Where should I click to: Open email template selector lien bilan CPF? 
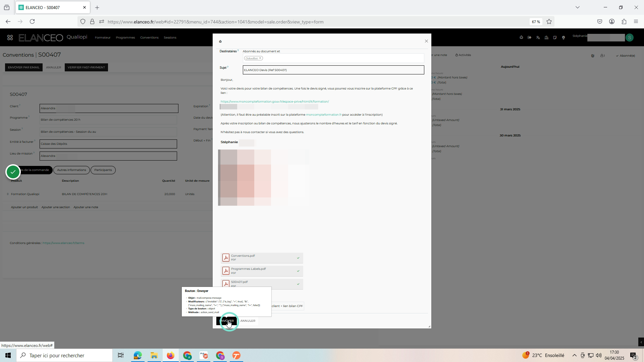(x=287, y=306)
